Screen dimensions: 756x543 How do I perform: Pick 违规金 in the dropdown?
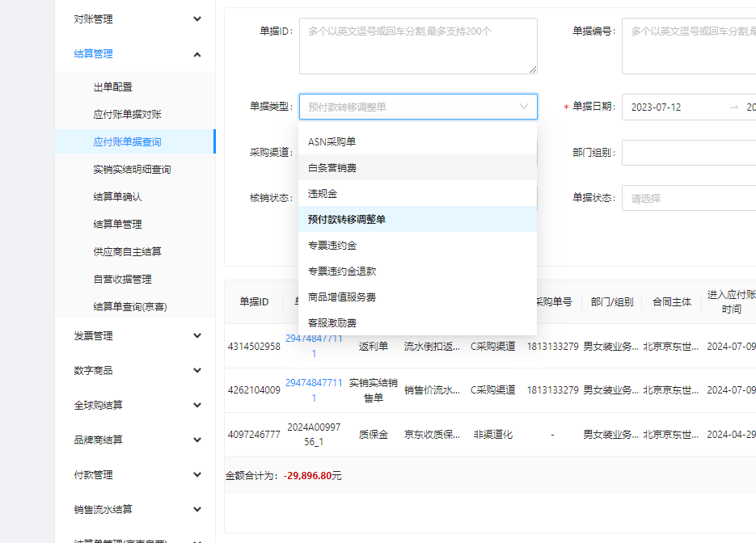pos(323,194)
